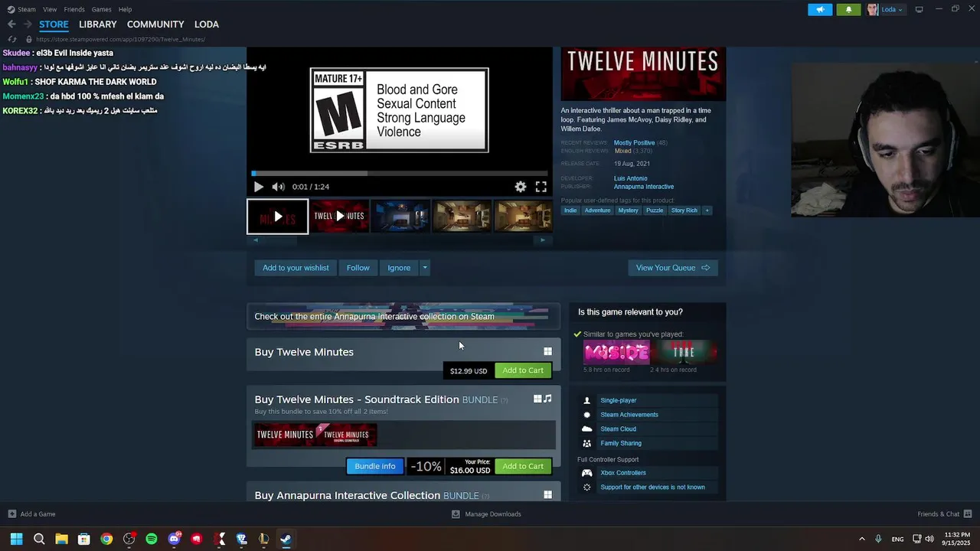Image resolution: width=980 pixels, height=551 pixels.
Task: Select the Puzzle tag
Action: pos(655,210)
